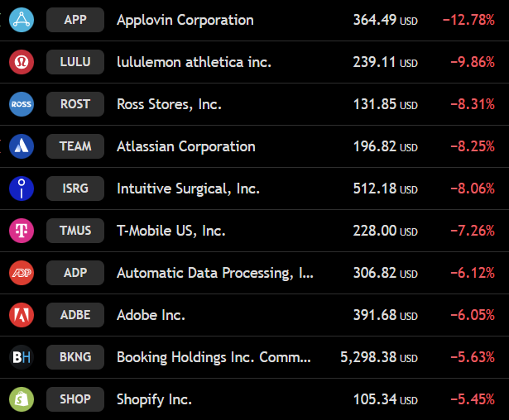Click Automatic Data Processing's -6.12% change
509x420 pixels.
473,273
